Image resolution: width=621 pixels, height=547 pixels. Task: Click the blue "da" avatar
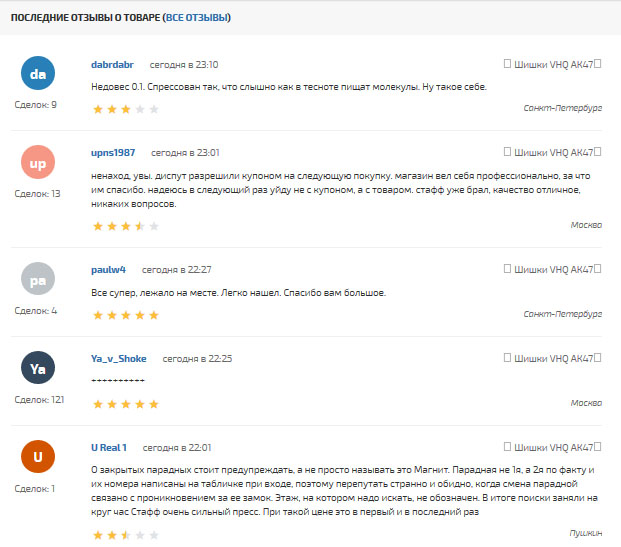tap(38, 73)
